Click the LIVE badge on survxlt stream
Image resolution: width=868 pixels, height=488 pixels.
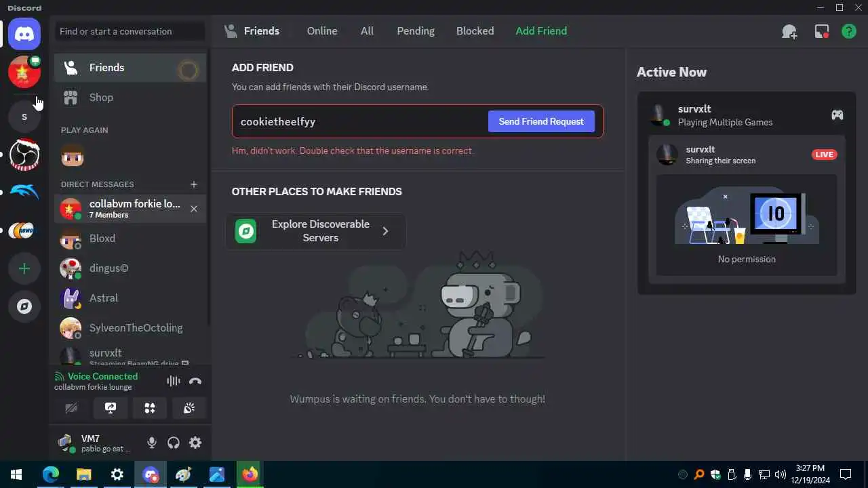point(824,155)
